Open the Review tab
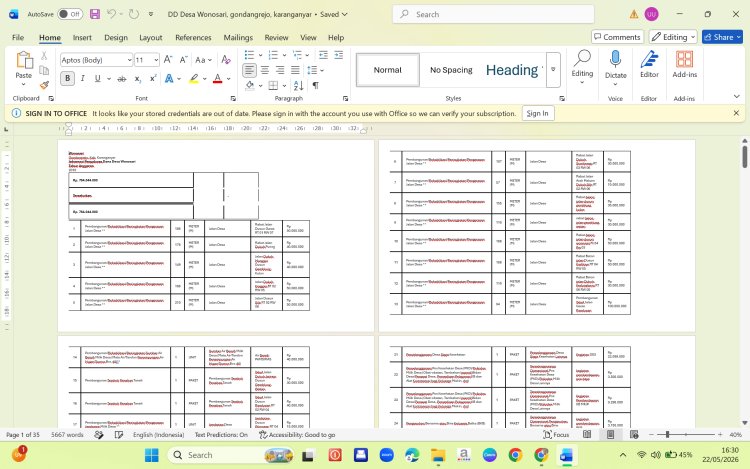The image size is (750, 469). (276, 37)
